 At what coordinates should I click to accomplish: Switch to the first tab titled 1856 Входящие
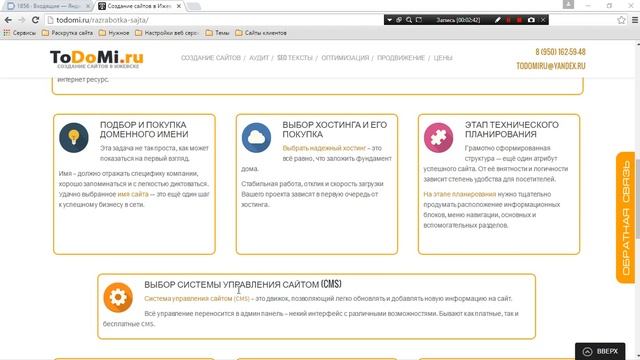[x=48, y=6]
